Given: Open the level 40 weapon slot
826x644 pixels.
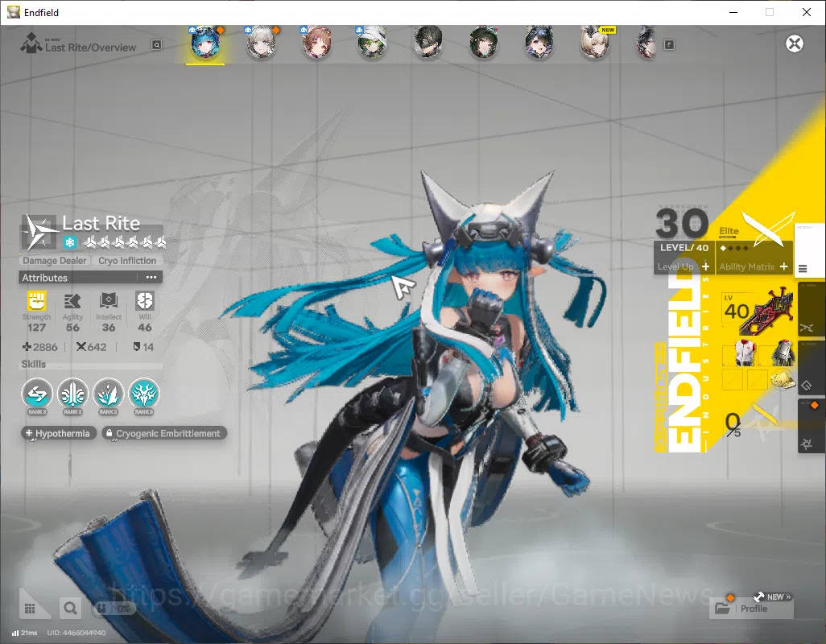Looking at the screenshot, I should click(758, 312).
